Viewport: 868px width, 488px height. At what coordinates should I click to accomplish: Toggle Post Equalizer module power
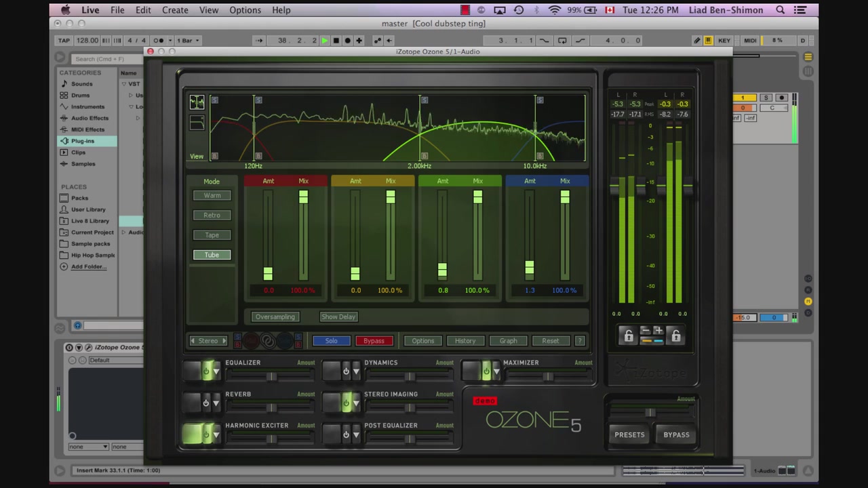point(346,434)
